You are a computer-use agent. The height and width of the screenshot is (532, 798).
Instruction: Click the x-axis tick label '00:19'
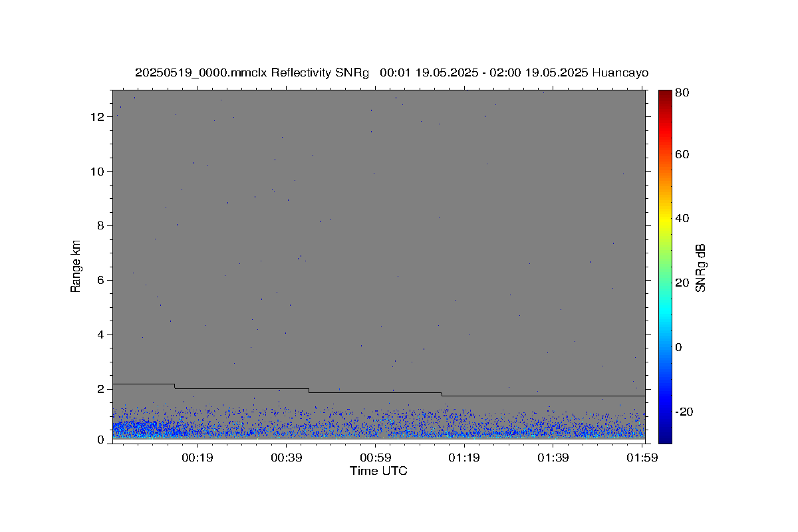198,458
